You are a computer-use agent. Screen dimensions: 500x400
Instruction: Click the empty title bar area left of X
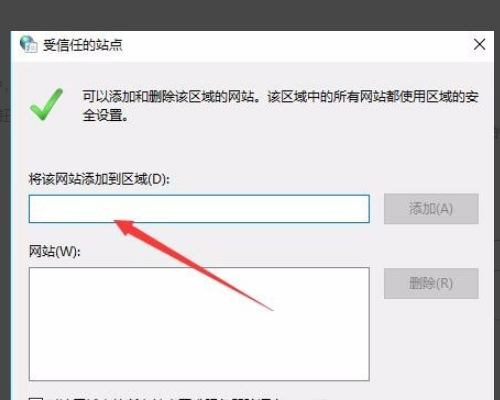[297, 45]
